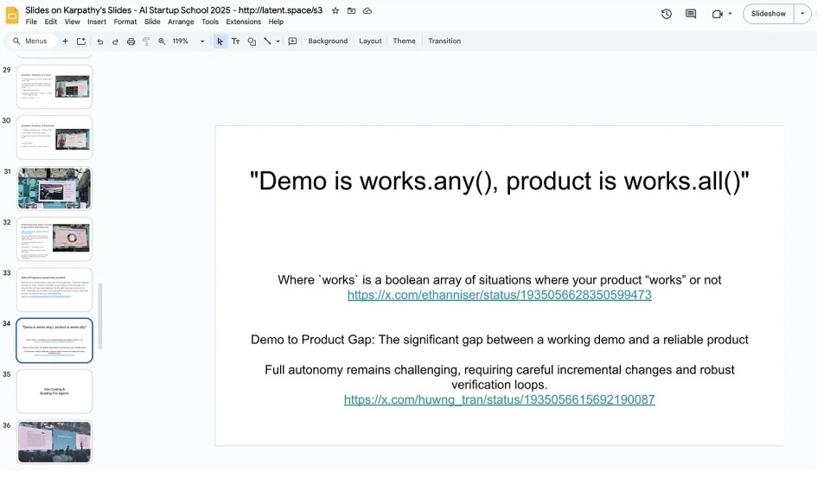
Task: Select slide 35 thumbnail in filmstrip
Action: [54, 391]
